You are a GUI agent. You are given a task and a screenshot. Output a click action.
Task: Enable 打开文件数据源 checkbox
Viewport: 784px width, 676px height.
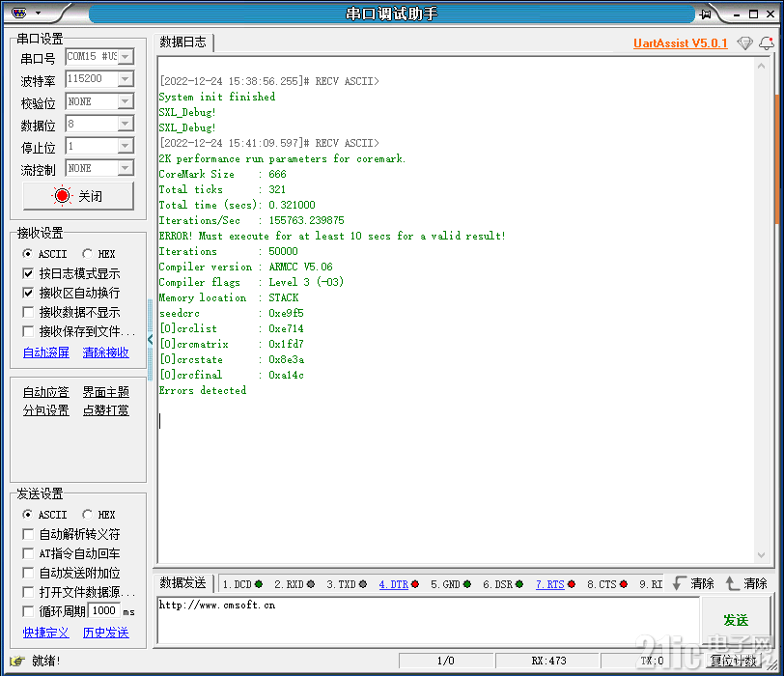[x=28, y=592]
